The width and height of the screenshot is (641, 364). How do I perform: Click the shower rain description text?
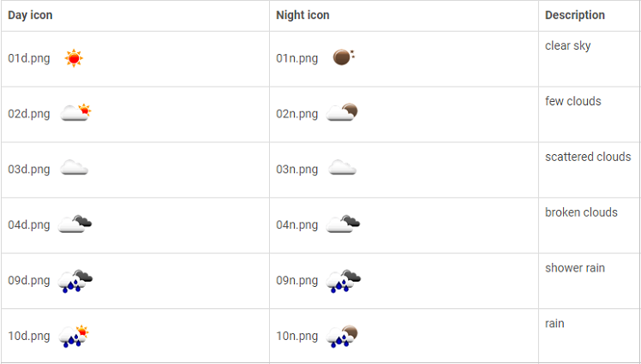(575, 268)
